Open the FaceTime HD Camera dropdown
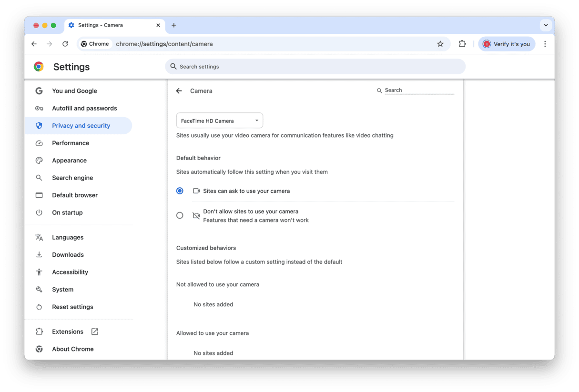Viewport: 579px width, 392px height. pyautogui.click(x=219, y=121)
